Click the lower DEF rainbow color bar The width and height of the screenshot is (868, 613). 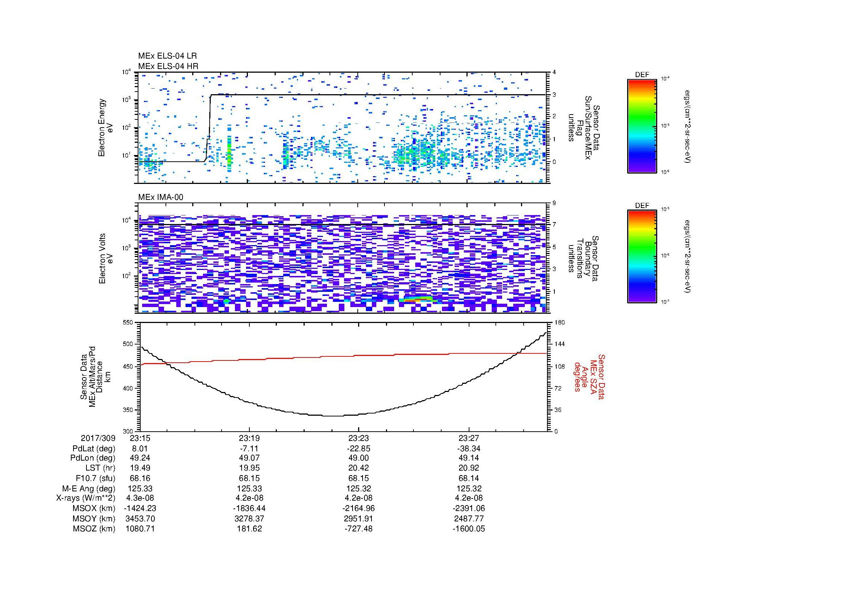pyautogui.click(x=642, y=257)
